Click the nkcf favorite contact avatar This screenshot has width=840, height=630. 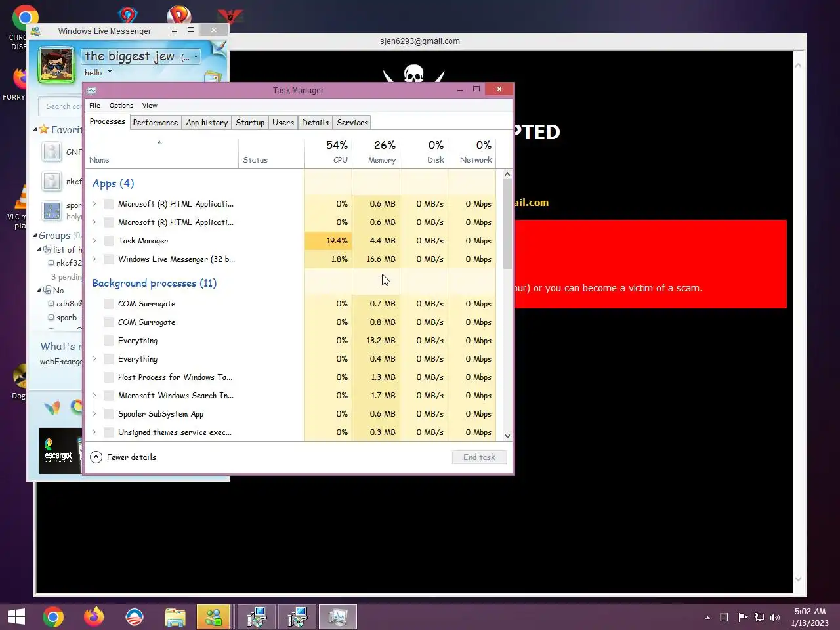[52, 181]
